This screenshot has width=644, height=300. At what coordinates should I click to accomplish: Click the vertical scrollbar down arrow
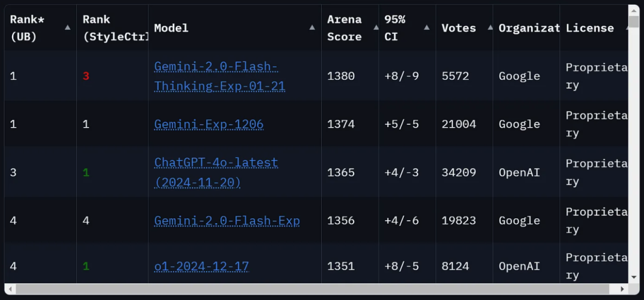[634, 277]
